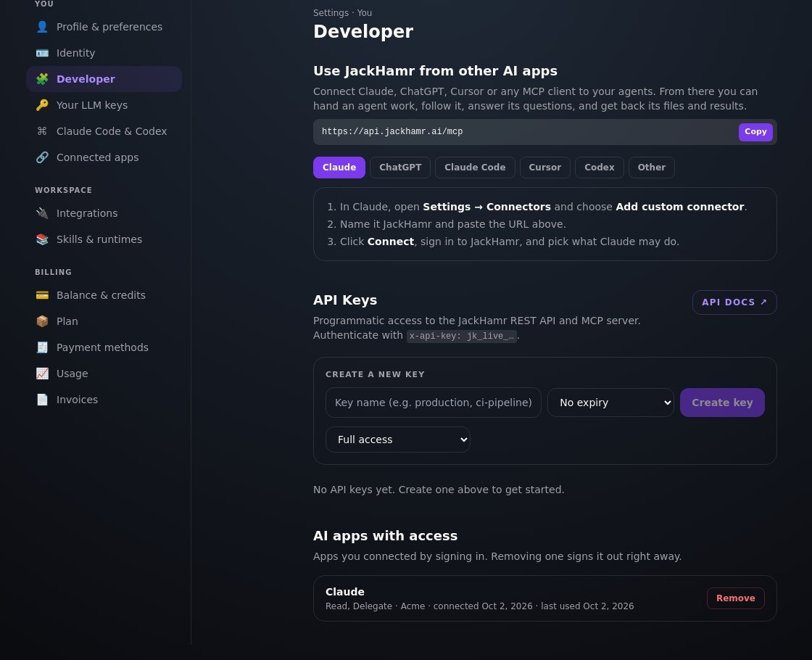The height and width of the screenshot is (660, 812).
Task: Click the AI apps with access heading
Action: 385,536
